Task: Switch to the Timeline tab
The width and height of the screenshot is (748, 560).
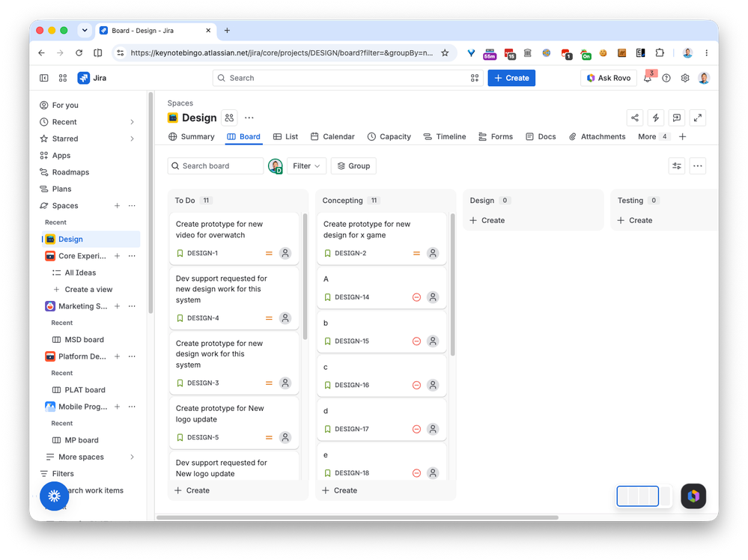Action: tap(445, 136)
